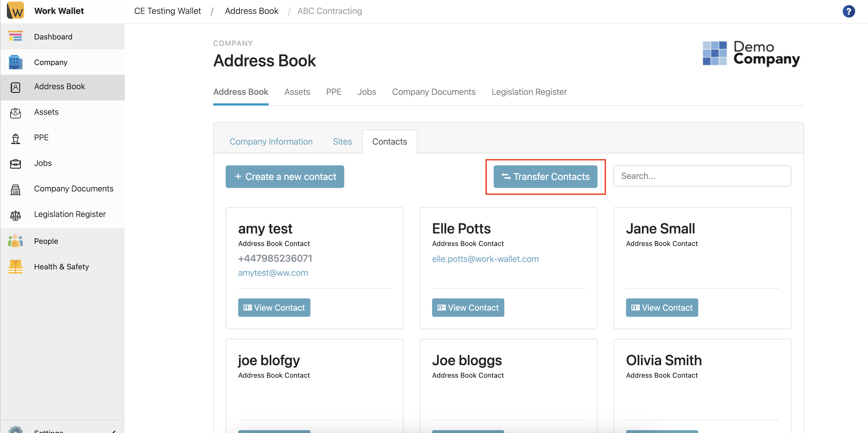View Contact for amy test
This screenshot has height=433, width=868.
pyautogui.click(x=274, y=308)
